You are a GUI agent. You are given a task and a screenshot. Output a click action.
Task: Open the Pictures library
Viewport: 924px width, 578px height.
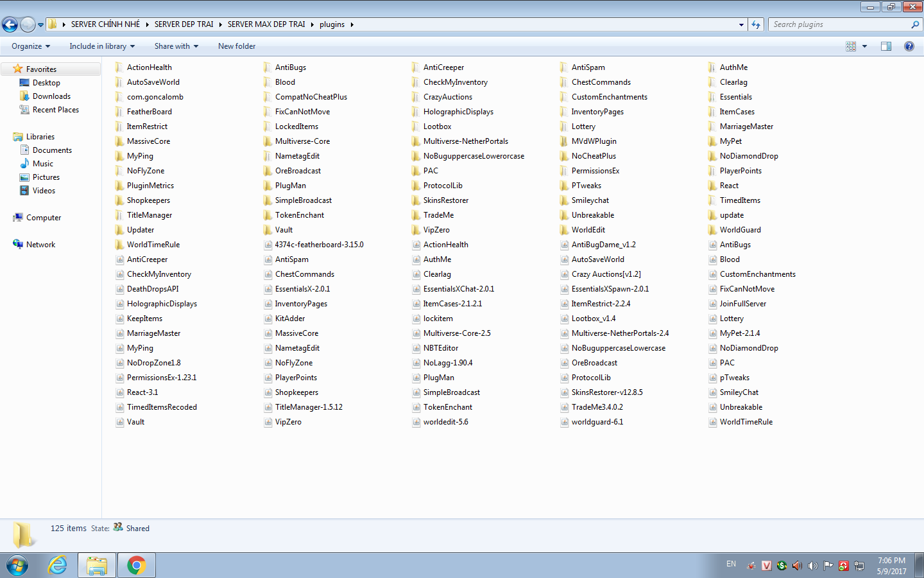46,177
